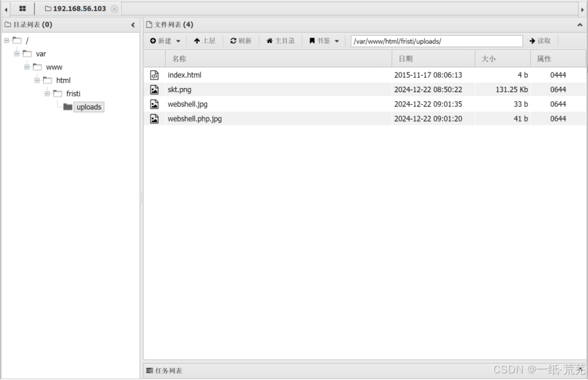Select the root / folder
Screen dimensions: 588x380
(27, 40)
